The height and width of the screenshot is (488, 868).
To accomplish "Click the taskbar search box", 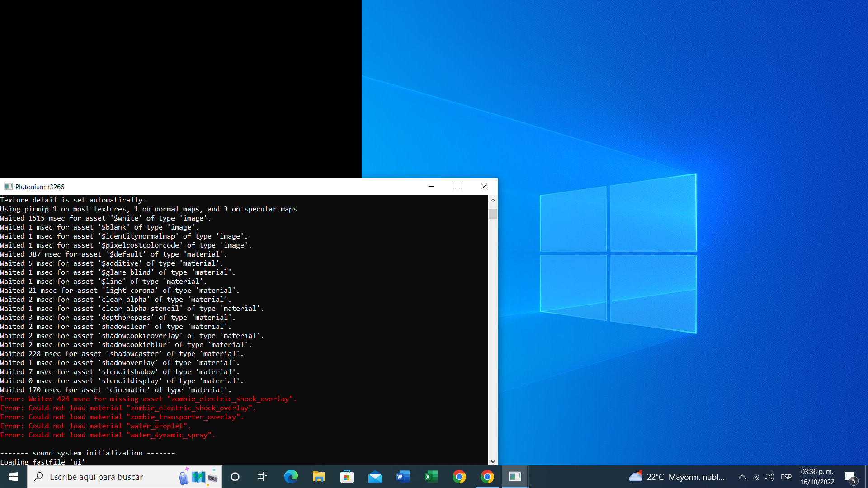I will point(124,477).
